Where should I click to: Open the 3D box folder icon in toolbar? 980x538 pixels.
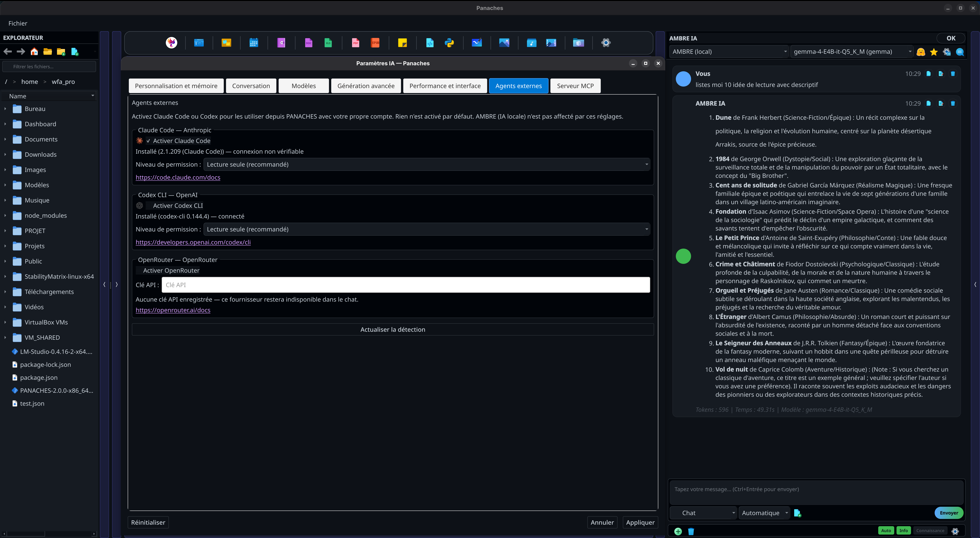[578, 43]
